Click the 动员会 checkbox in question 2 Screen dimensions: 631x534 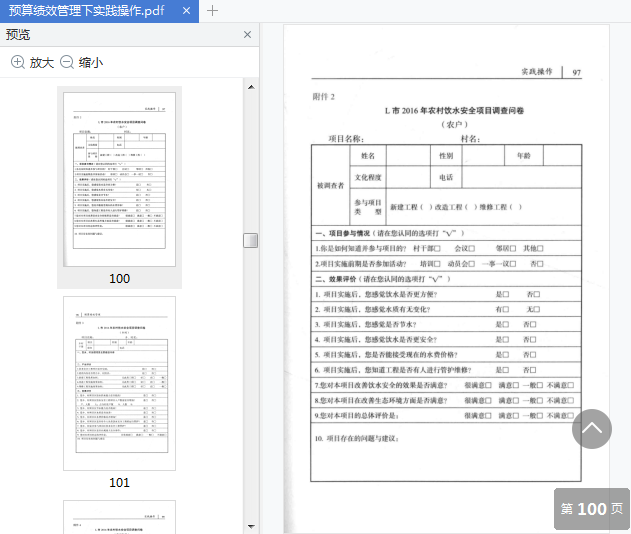pos(472,264)
